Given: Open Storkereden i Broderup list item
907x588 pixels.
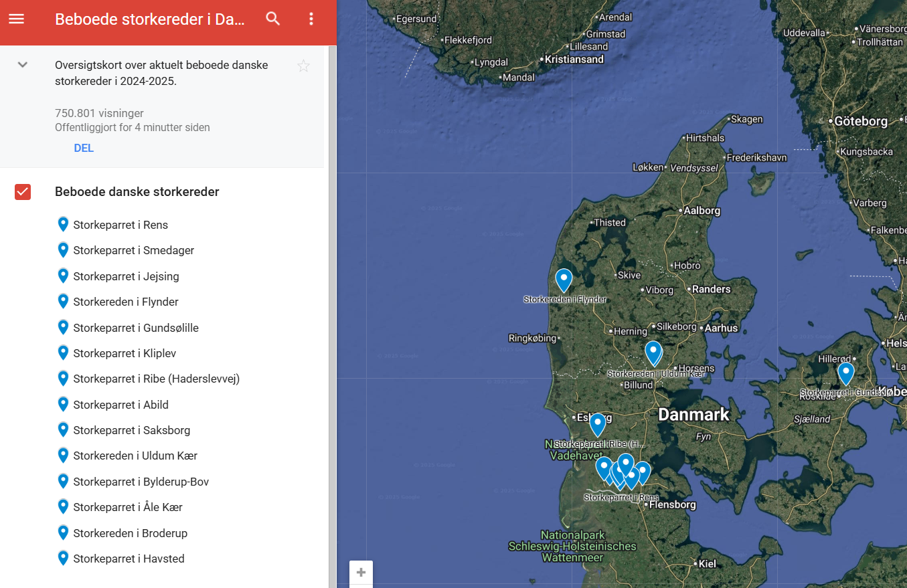Looking at the screenshot, I should pyautogui.click(x=130, y=533).
